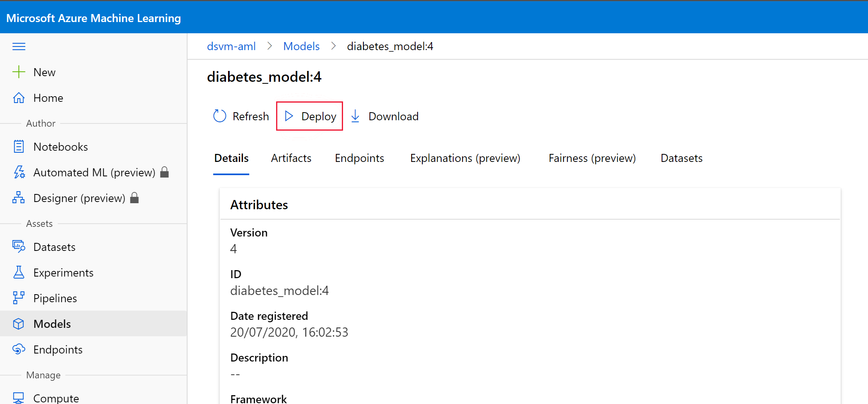The width and height of the screenshot is (868, 404).
Task: Click the green plus New icon
Action: tap(19, 72)
